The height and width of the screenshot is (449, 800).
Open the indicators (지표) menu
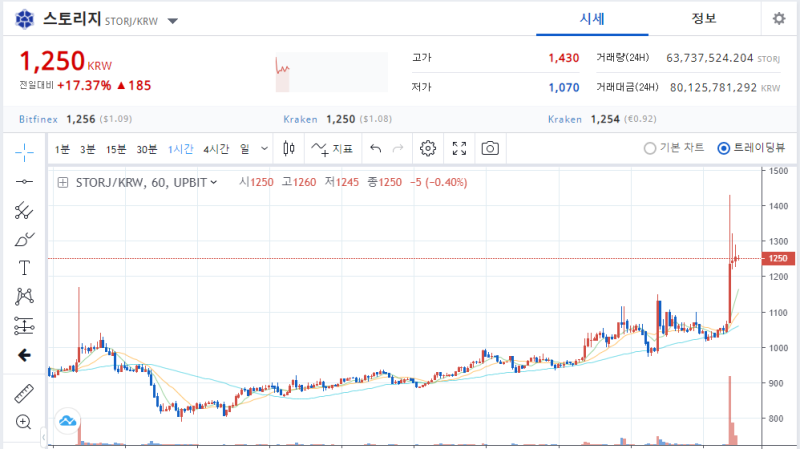point(332,149)
